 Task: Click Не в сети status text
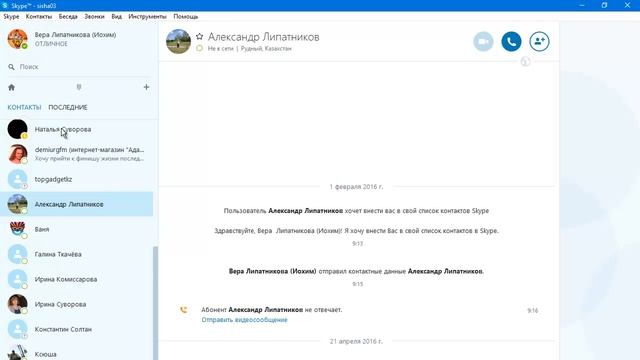coord(221,48)
